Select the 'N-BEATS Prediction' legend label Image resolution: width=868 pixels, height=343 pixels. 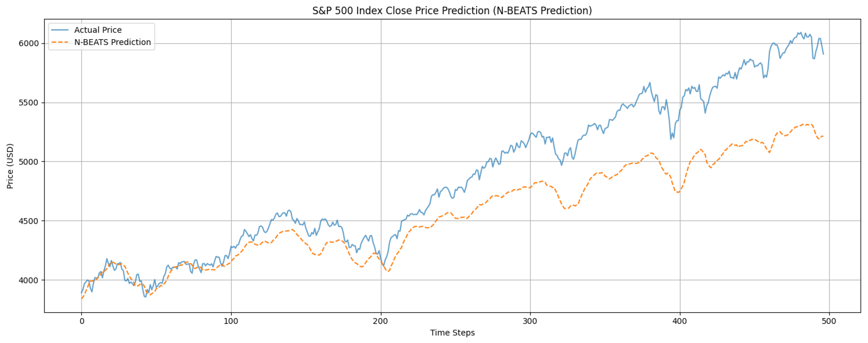[113, 43]
